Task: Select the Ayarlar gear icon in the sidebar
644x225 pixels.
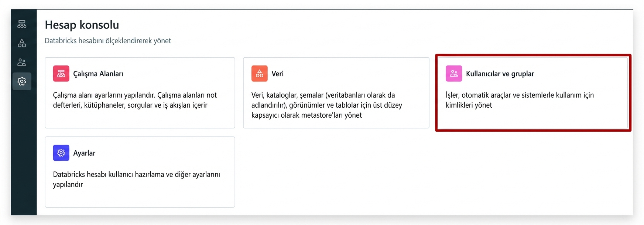Action: coord(22,81)
